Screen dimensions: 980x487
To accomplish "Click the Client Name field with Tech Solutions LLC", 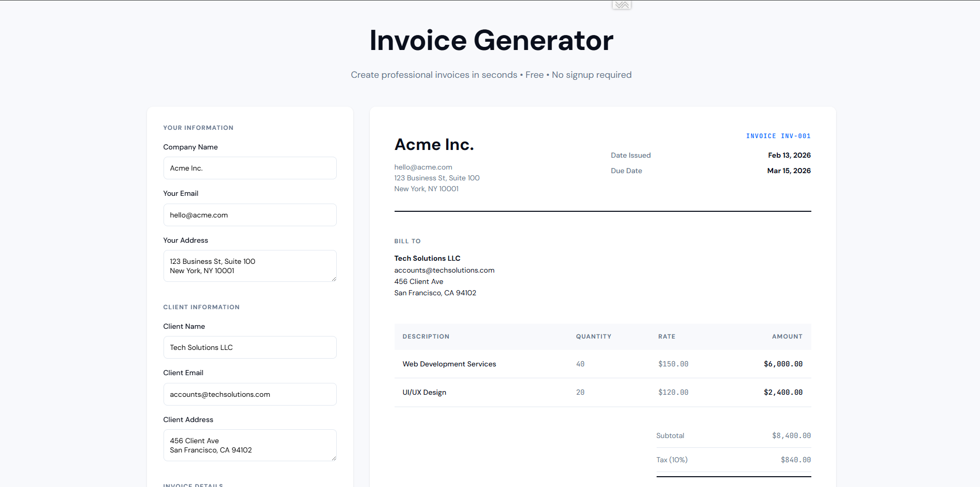I will (x=250, y=347).
